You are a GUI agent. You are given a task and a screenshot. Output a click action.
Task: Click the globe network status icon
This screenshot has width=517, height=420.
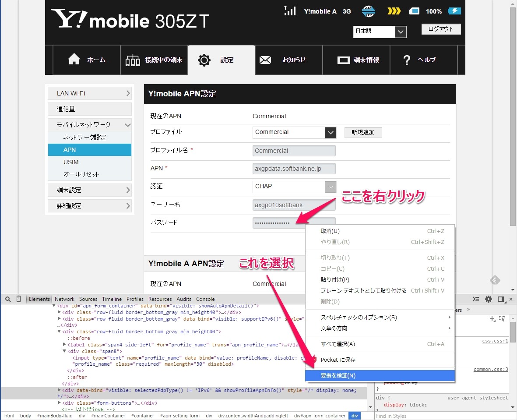tap(368, 11)
